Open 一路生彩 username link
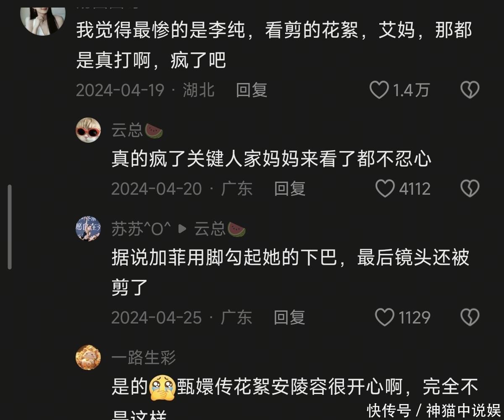The image size is (504, 420). (x=144, y=358)
